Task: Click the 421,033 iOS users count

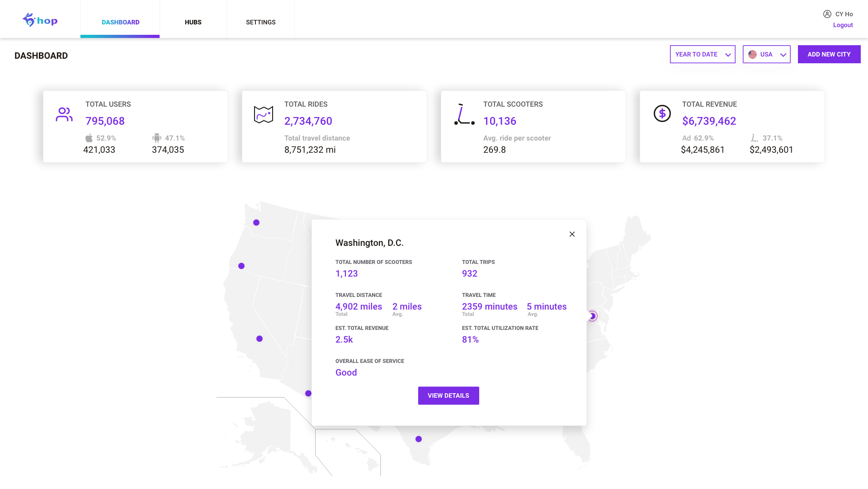Action: pos(99,150)
